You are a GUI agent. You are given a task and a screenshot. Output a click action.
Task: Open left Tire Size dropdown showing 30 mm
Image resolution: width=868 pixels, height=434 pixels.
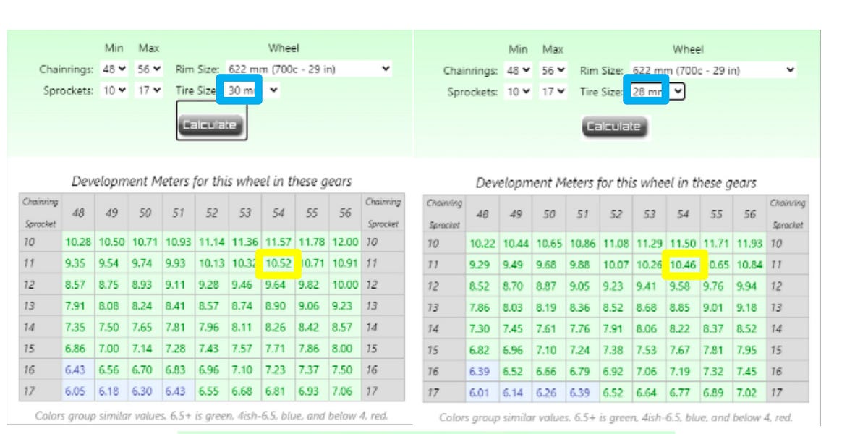[x=251, y=90]
